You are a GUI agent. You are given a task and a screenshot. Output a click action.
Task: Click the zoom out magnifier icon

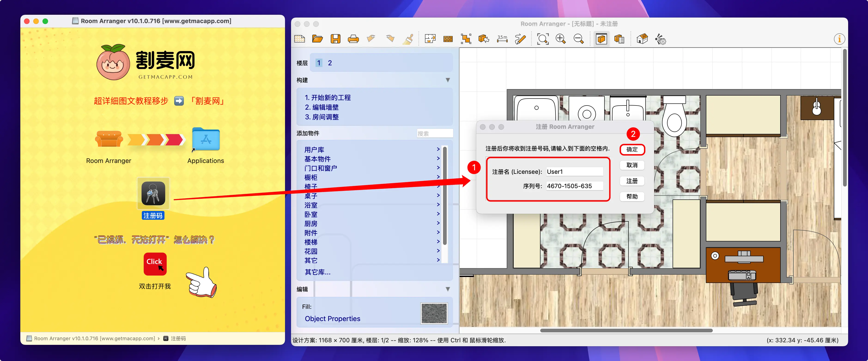(x=579, y=39)
